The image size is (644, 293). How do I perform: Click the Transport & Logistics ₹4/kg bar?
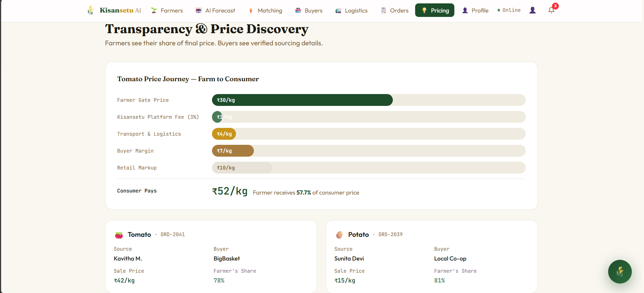click(x=224, y=134)
